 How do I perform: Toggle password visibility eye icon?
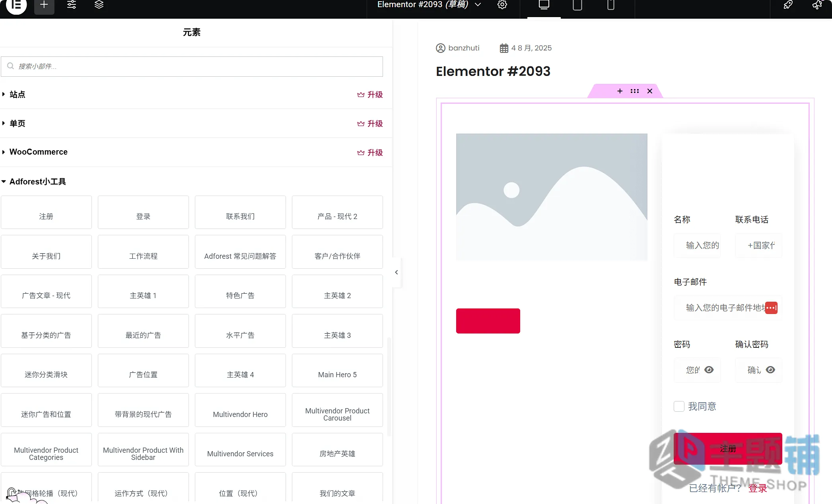click(709, 370)
